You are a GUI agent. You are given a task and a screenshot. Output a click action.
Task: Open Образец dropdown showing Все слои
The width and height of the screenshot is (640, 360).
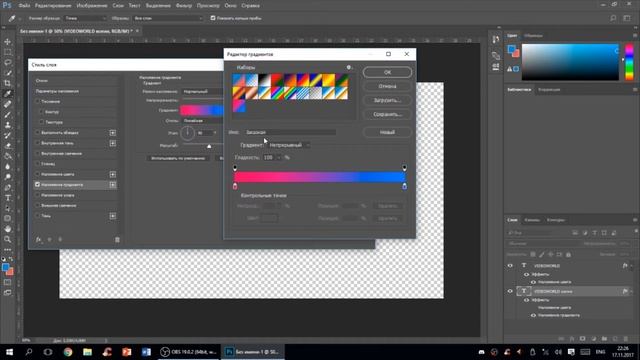pyautogui.click(x=168, y=18)
